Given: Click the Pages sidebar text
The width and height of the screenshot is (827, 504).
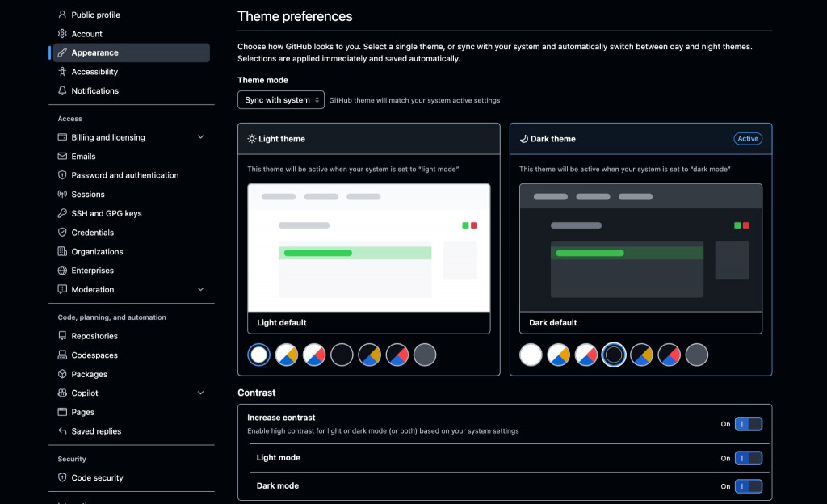Looking at the screenshot, I should 83,412.
